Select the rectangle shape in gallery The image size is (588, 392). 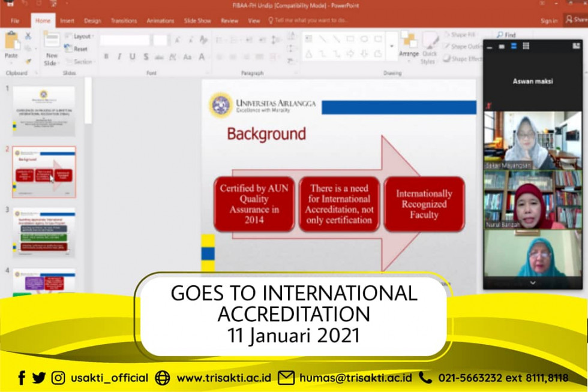350,39
